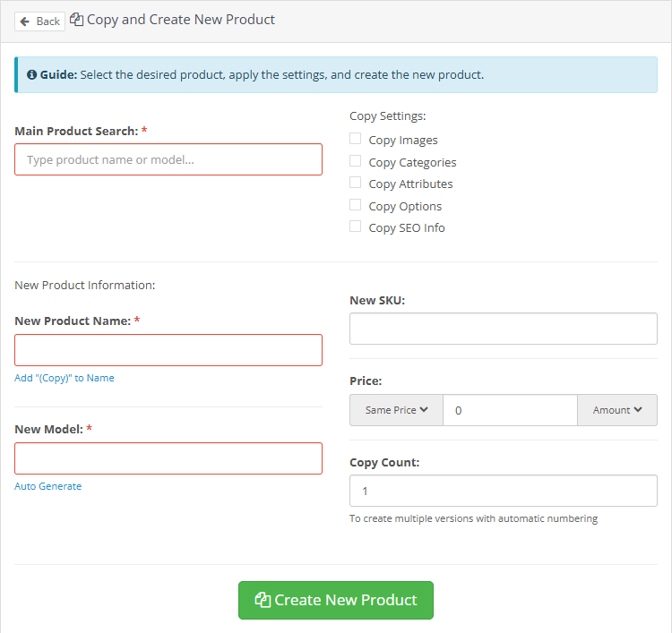The width and height of the screenshot is (672, 633).
Task: Click the Copy Images label text
Action: pos(403,140)
